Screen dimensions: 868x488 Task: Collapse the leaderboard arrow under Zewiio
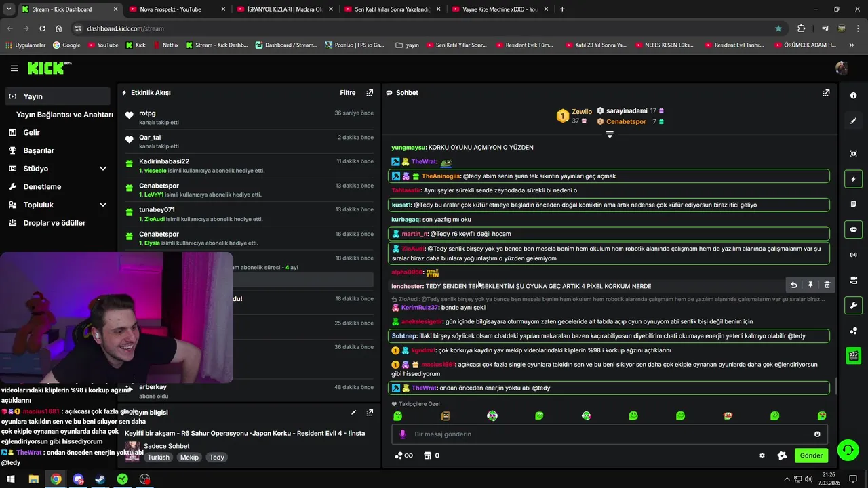pos(610,134)
